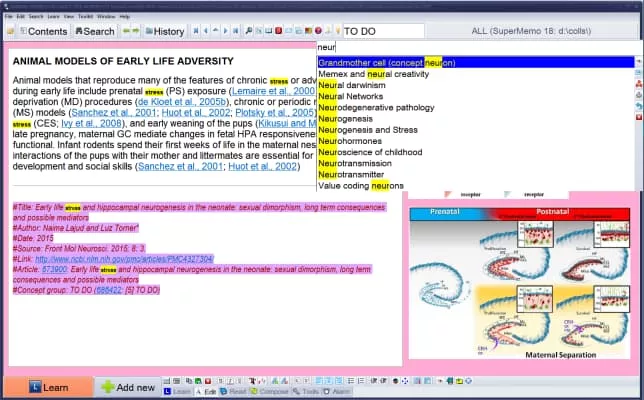Click the lightbulb icon beside TO DO field
The width and height of the screenshot is (644, 400).
tap(337, 31)
